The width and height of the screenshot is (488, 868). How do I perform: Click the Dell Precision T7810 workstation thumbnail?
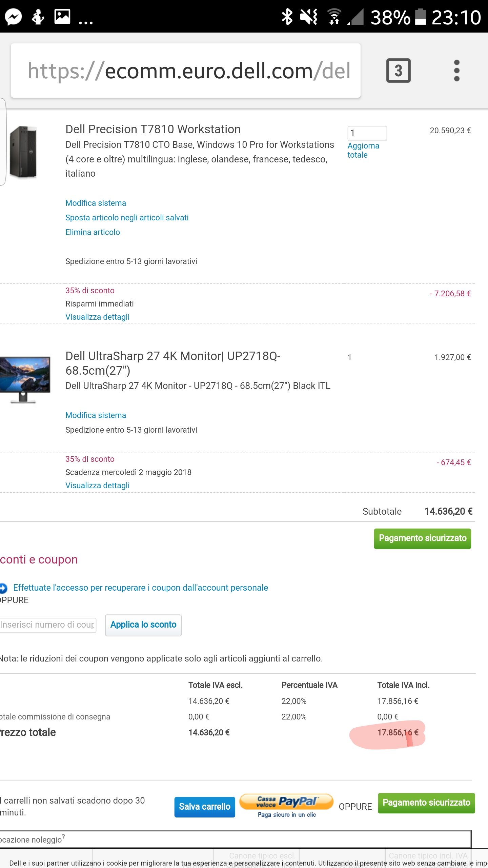(x=23, y=152)
